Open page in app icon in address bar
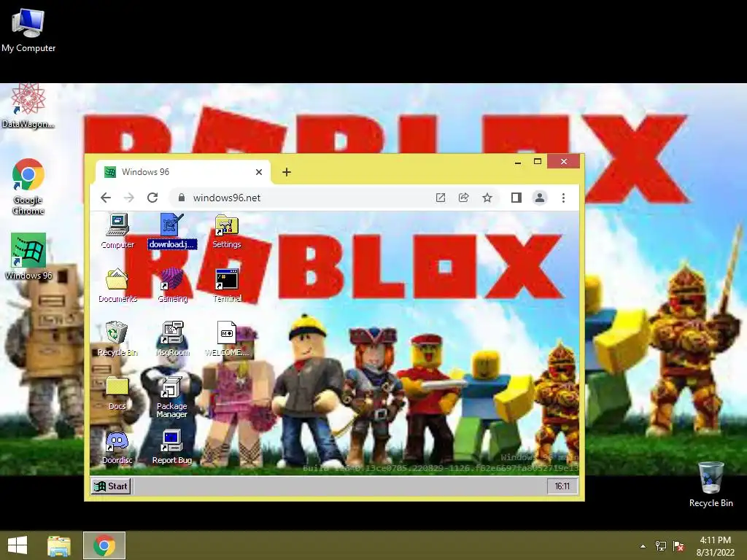Screen dimensions: 747x560 coord(441,198)
